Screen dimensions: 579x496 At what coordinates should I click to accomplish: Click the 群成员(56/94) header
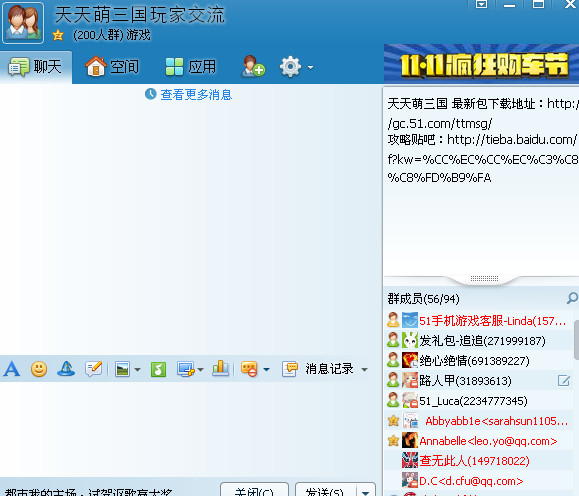tap(423, 299)
